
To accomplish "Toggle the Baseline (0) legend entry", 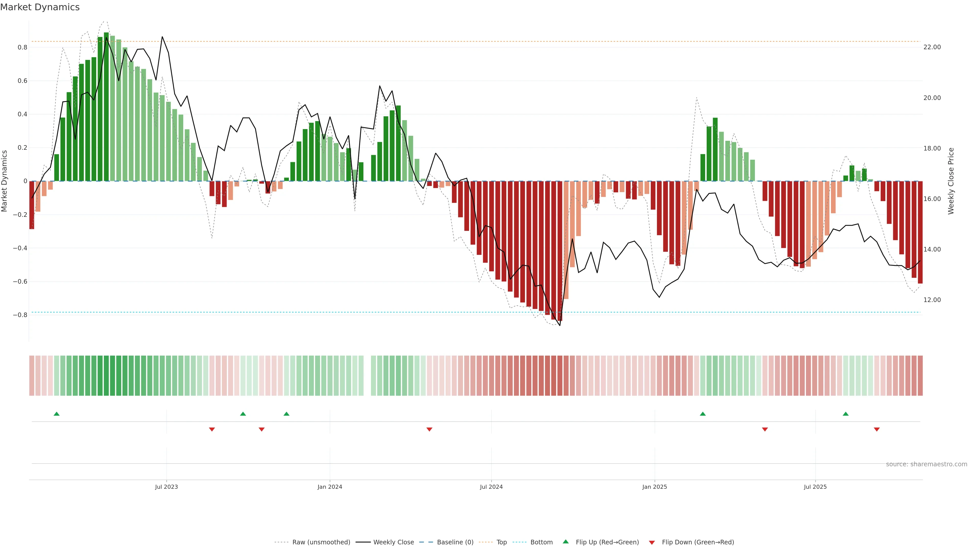I will [455, 542].
